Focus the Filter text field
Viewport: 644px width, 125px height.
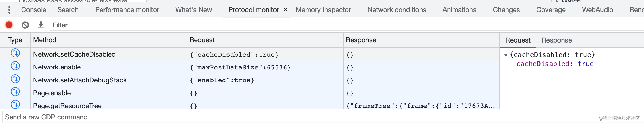[308, 25]
